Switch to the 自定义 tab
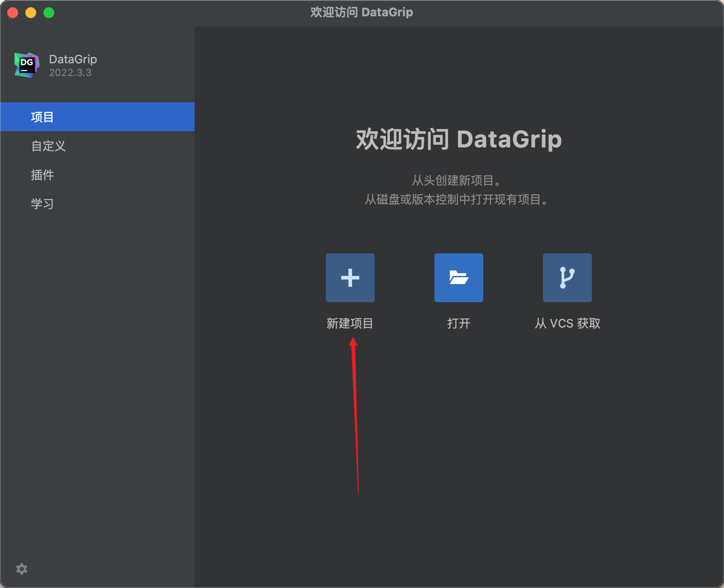724x588 pixels. click(97, 146)
